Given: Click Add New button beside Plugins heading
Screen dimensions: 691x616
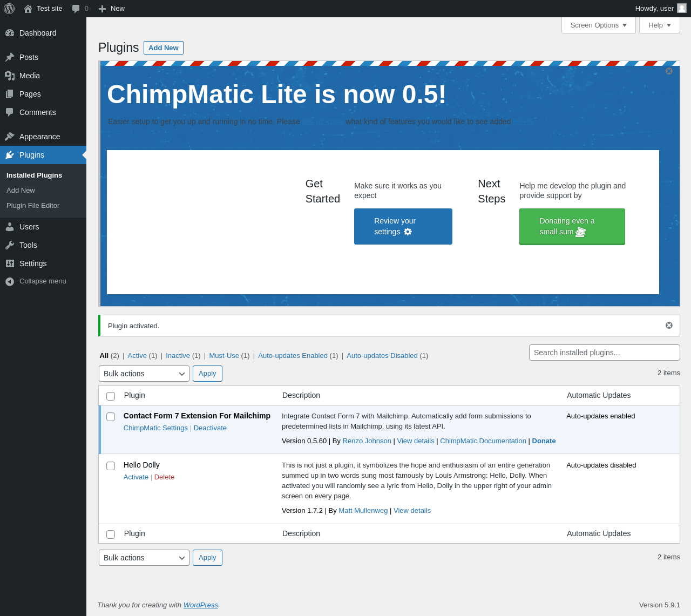Looking at the screenshot, I should (164, 48).
